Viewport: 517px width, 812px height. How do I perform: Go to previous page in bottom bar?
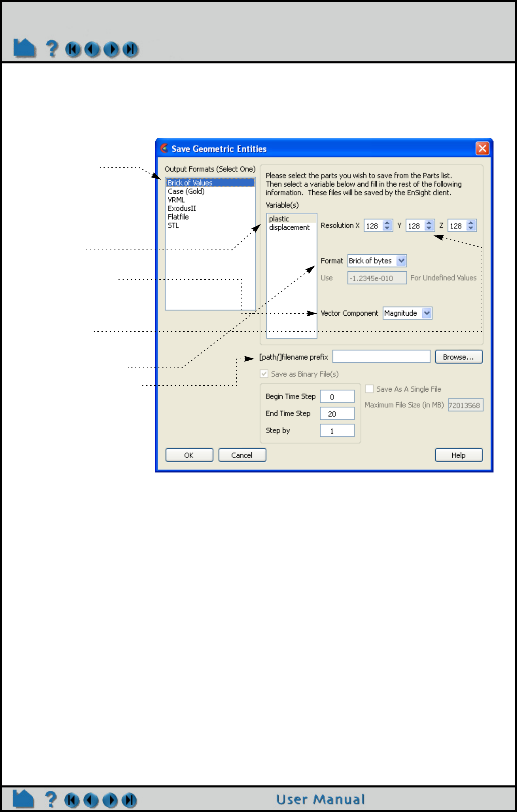[91, 800]
